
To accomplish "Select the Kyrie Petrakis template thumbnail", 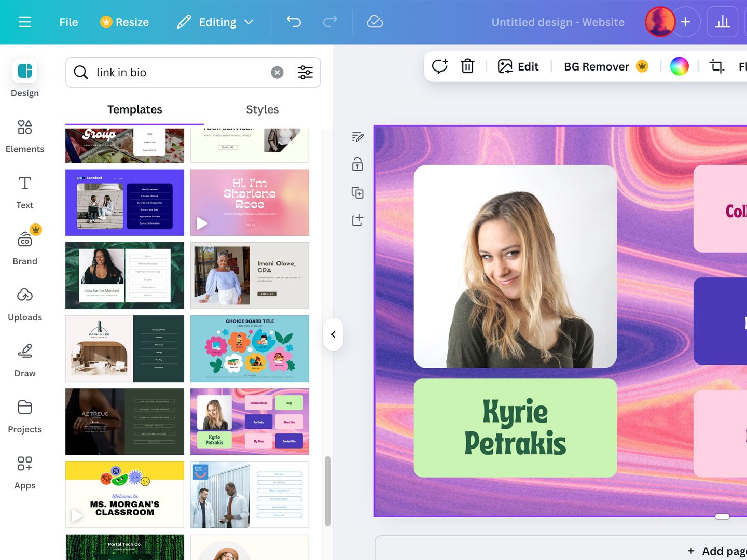I will (250, 422).
